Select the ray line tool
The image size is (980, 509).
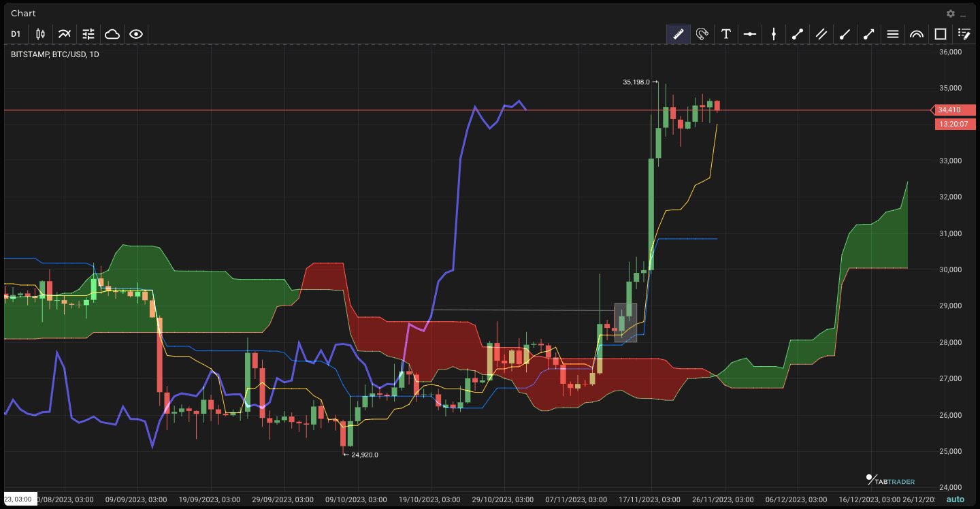pos(845,34)
